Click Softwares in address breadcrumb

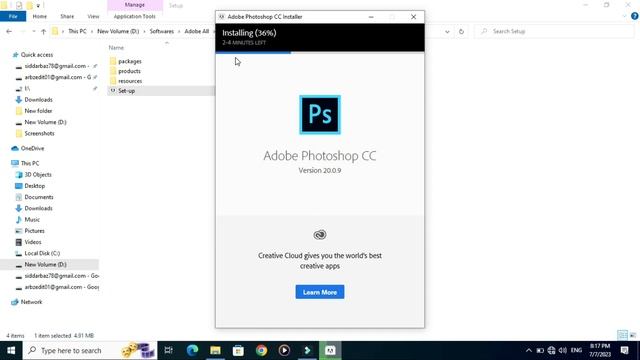click(x=162, y=31)
